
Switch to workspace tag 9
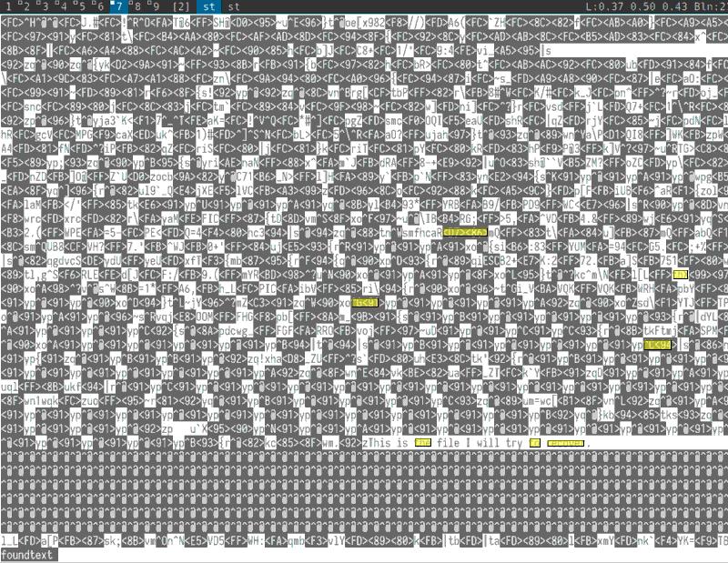154,6
